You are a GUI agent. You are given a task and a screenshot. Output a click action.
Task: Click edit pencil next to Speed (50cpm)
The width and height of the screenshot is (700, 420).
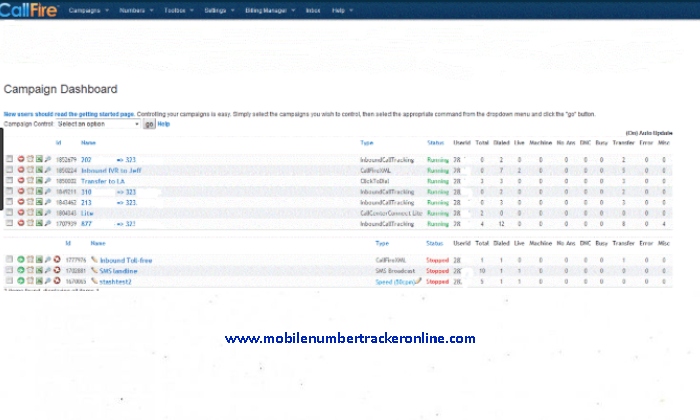pos(420,282)
